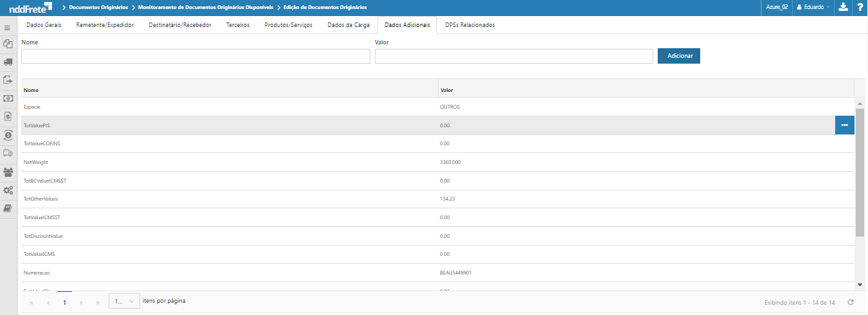The height and width of the screenshot is (315, 868).
Task: Open the banknote money icon in the sidebar
Action: tap(8, 98)
